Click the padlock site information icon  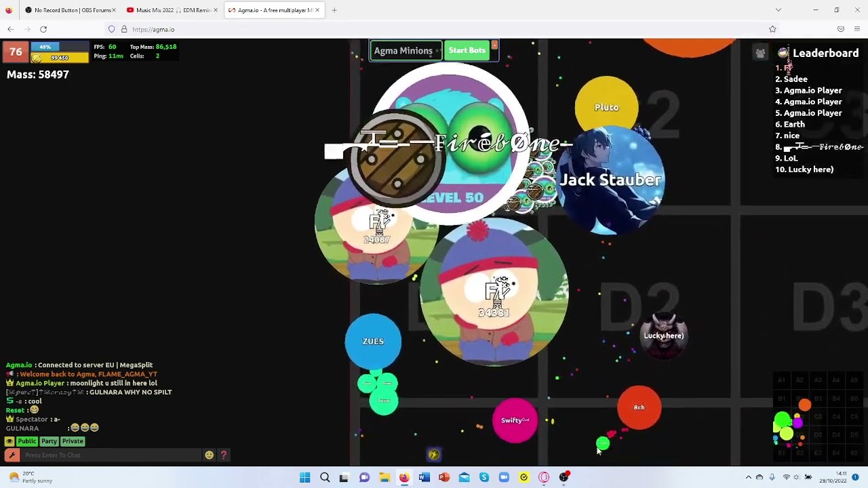tap(124, 29)
